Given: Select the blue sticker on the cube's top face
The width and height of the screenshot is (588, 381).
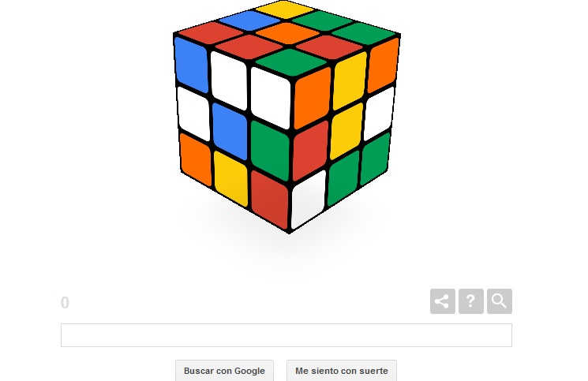Looking at the screenshot, I should click(x=249, y=21).
